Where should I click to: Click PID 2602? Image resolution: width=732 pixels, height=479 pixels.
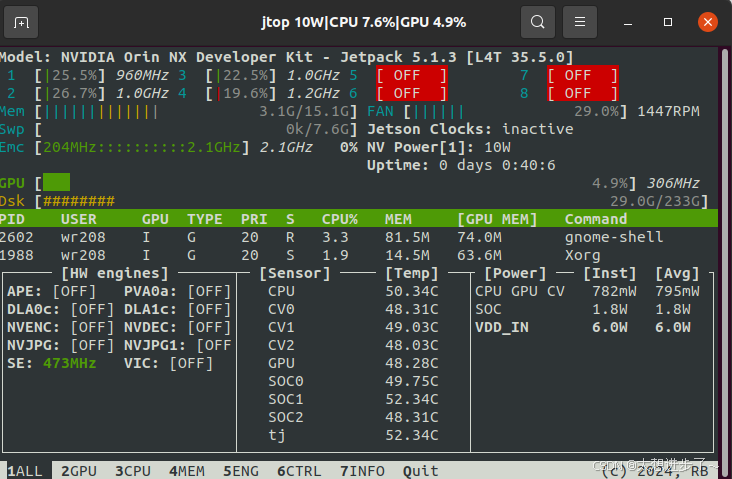[17, 237]
